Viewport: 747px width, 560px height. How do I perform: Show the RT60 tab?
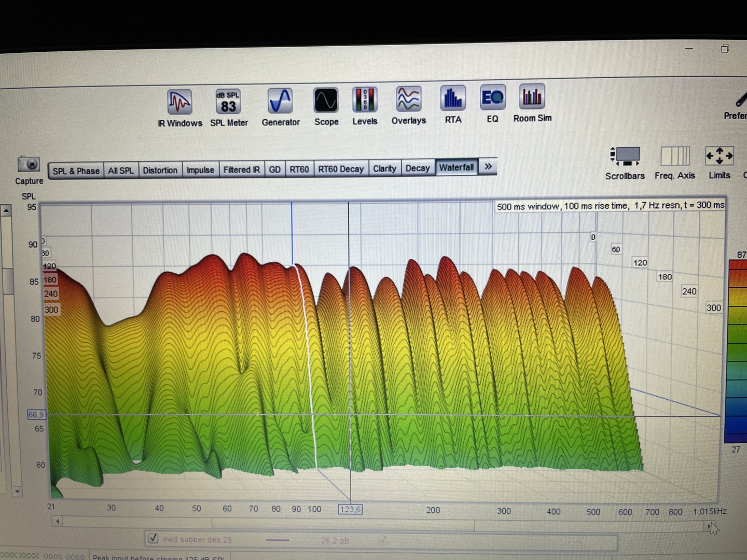(299, 169)
